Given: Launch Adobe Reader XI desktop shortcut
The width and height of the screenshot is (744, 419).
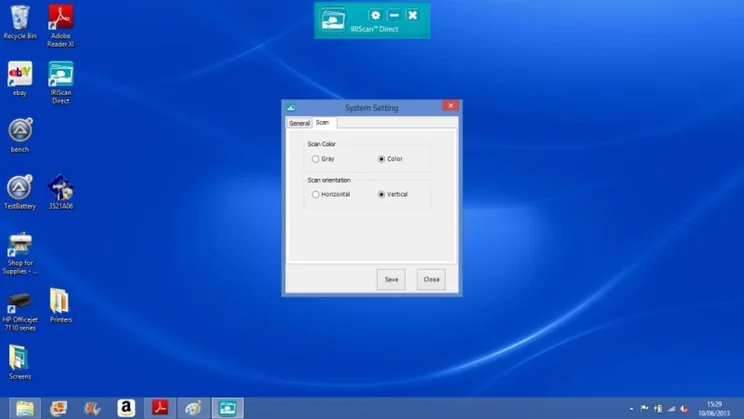Looking at the screenshot, I should (61, 17).
